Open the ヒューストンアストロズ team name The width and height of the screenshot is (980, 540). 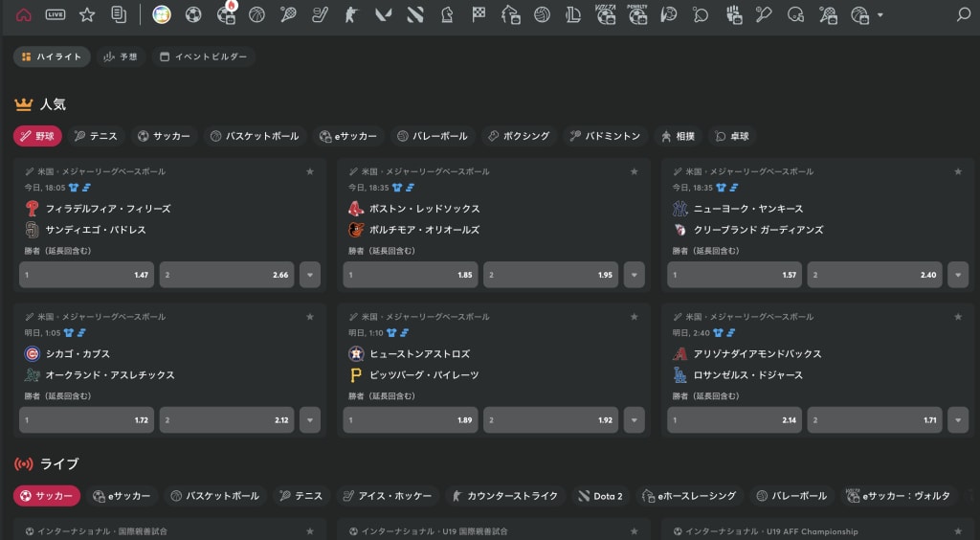[x=419, y=353]
